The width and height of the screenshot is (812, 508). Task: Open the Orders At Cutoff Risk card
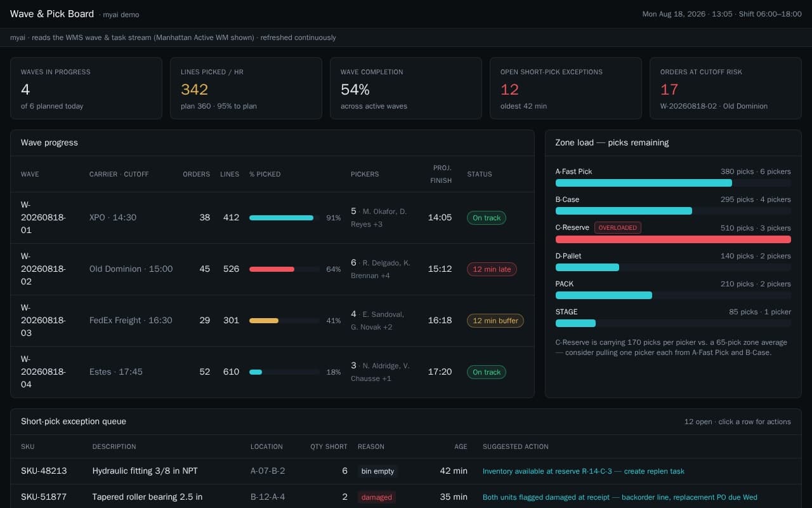coord(726,88)
